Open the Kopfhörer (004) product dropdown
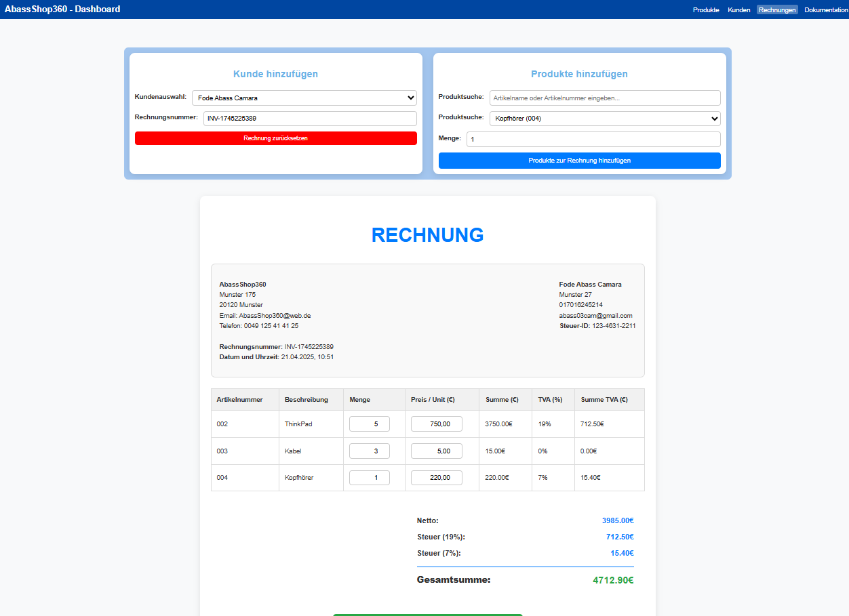This screenshot has height=616, width=849. pos(604,119)
